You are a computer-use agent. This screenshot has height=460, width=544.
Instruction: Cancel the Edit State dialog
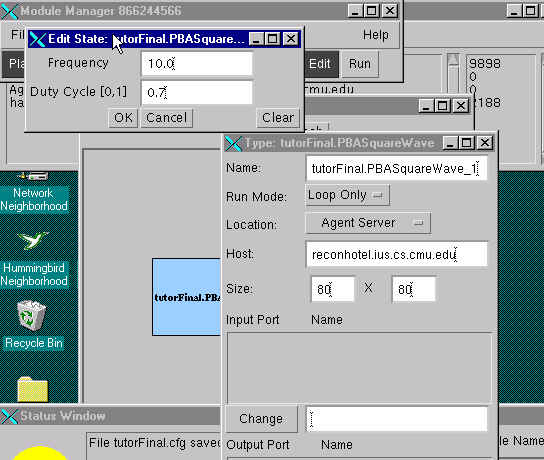(167, 118)
